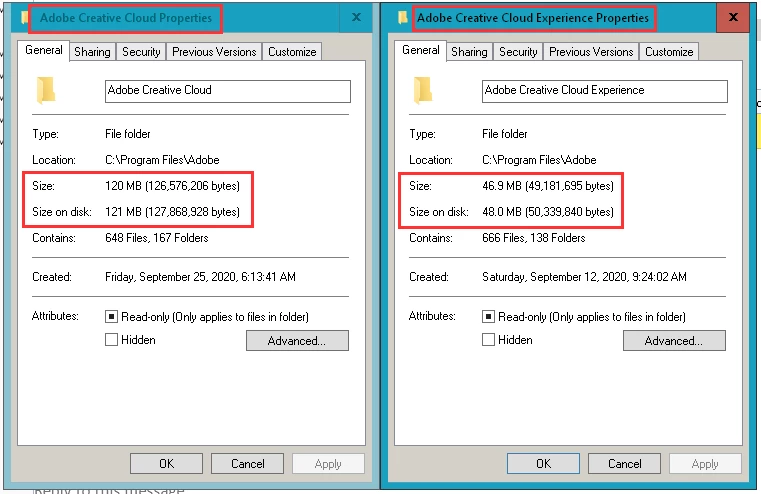Open Customize tab in Creative Cloud Experience Properties

(x=669, y=52)
